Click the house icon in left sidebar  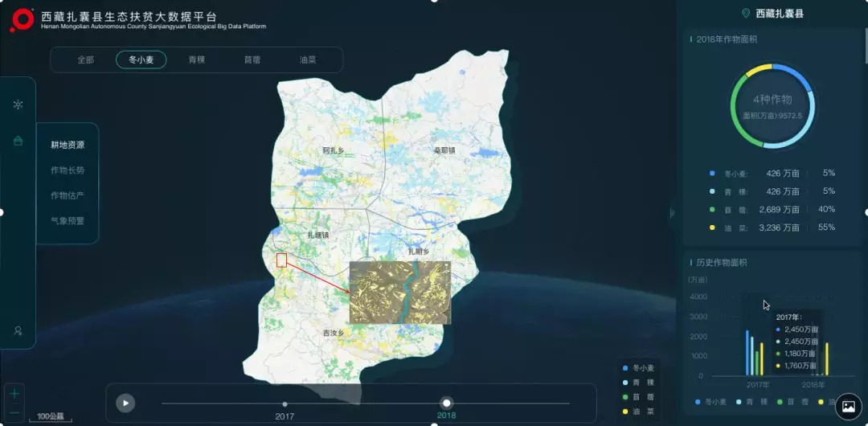pyautogui.click(x=18, y=141)
